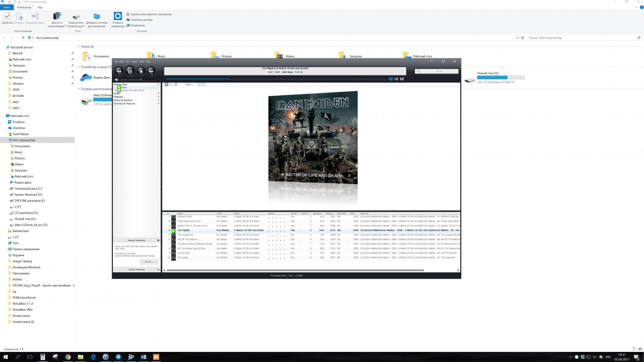Expand the Audio section in tree
644x362 pixels.
(x=158, y=93)
